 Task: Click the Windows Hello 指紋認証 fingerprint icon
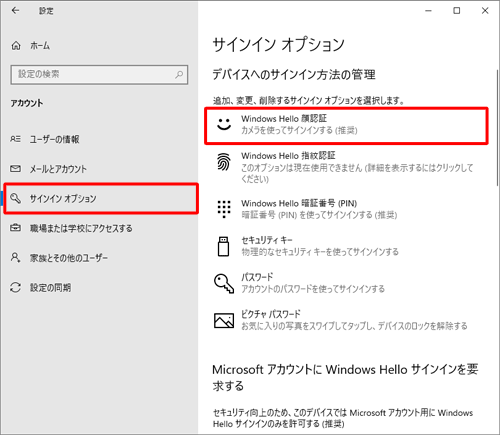(224, 162)
